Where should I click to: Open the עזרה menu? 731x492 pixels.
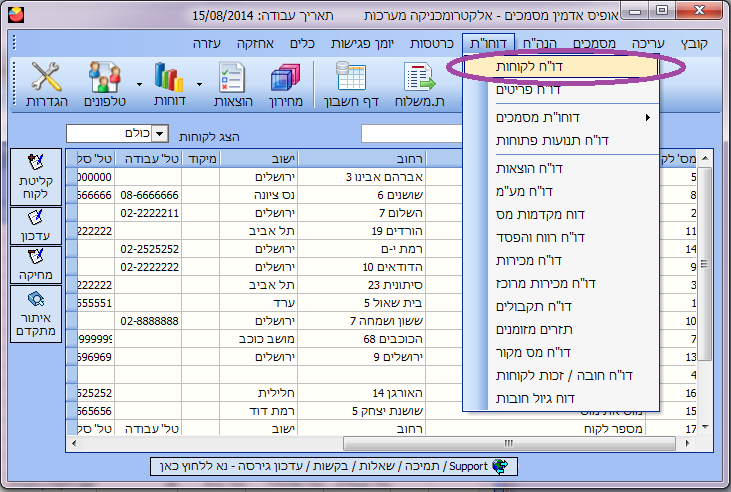point(207,44)
